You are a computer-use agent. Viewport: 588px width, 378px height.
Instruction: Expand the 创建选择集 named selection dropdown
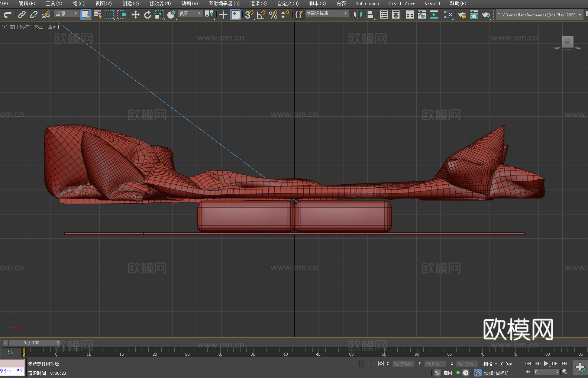[x=327, y=13]
